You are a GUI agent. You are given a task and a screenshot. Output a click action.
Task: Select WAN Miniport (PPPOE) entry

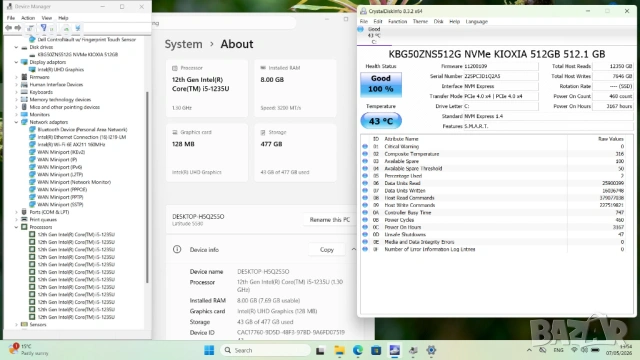[62, 189]
